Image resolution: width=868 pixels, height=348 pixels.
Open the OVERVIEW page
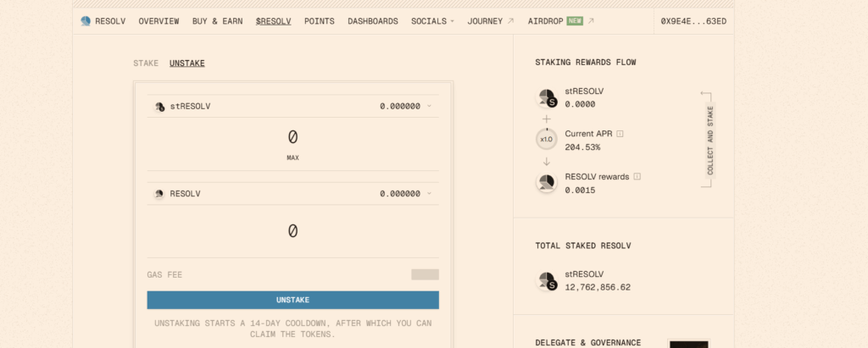pyautogui.click(x=159, y=21)
